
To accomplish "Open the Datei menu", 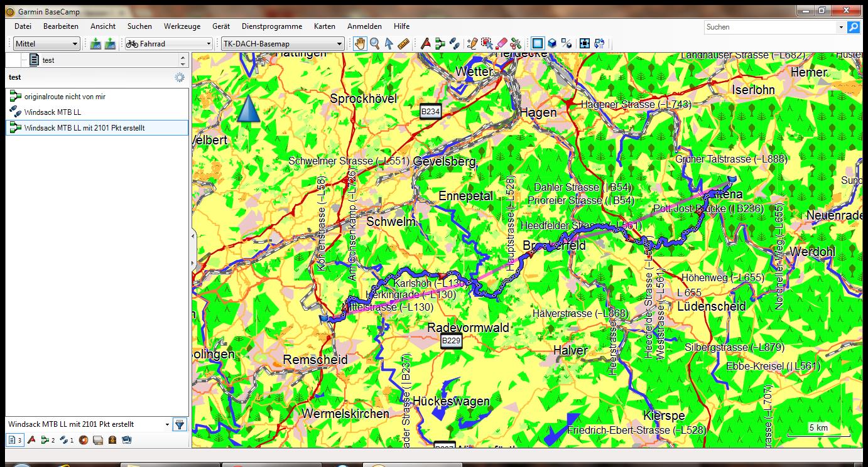I will pos(23,26).
